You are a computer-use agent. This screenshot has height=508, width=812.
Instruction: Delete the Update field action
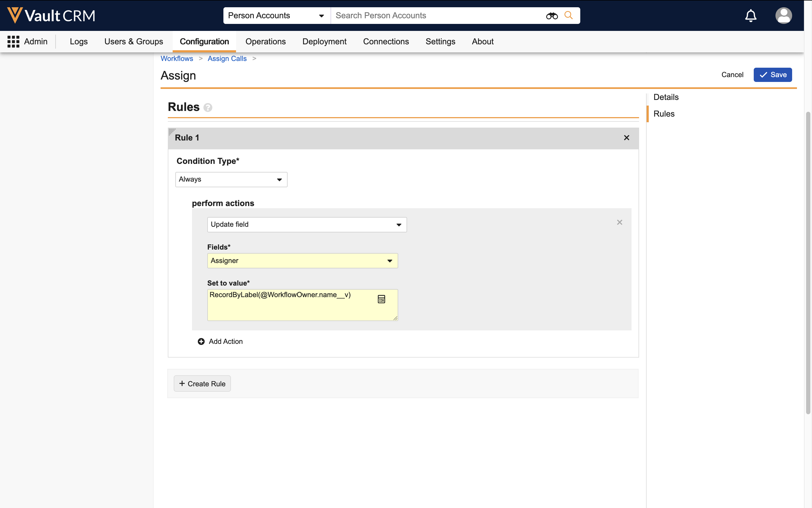click(x=619, y=222)
